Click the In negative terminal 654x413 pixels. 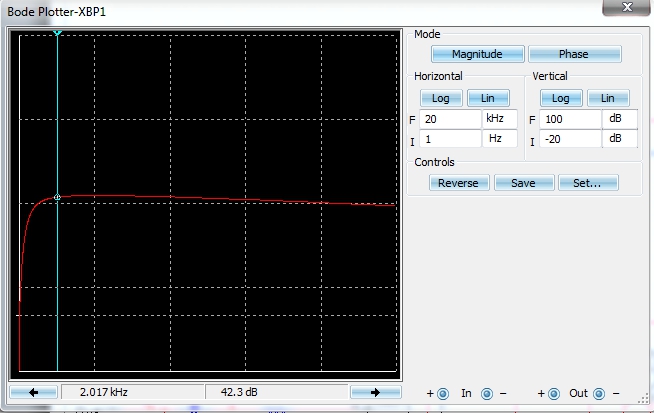click(x=487, y=394)
